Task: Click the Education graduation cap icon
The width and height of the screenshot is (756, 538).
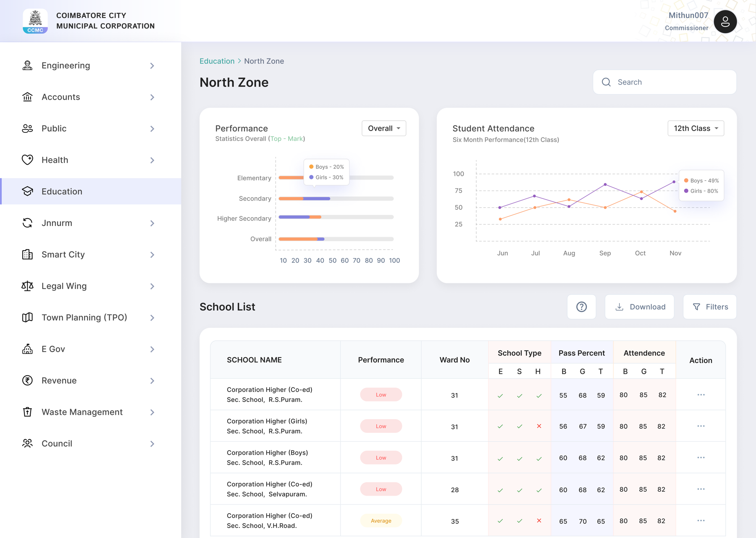Action: point(27,192)
